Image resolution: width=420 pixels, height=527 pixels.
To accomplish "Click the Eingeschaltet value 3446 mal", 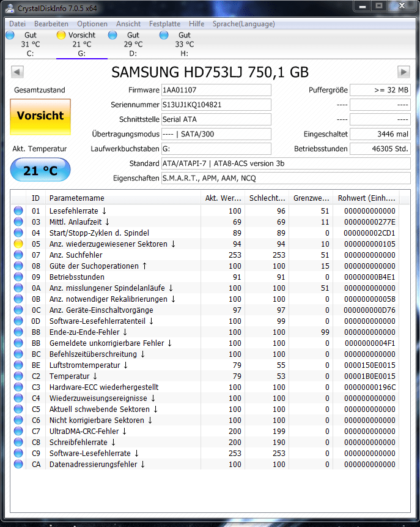I will 380,134.
